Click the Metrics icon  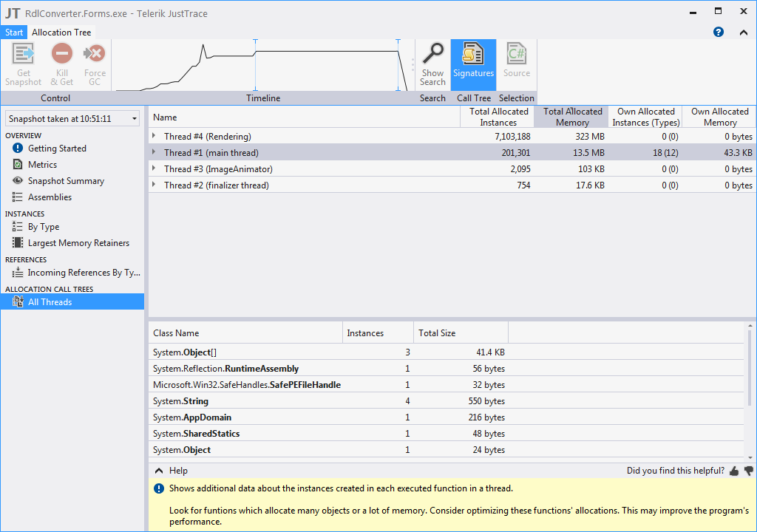click(18, 165)
